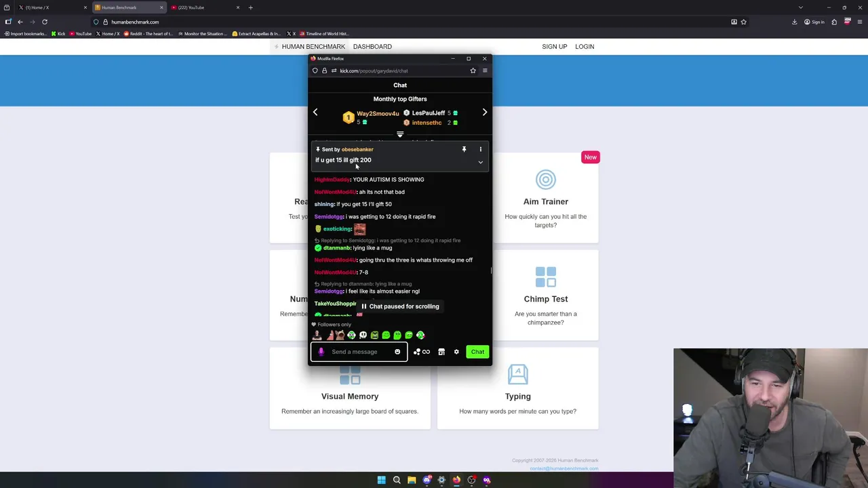This screenshot has height=488, width=868.
Task: Resume chat via 'Chat paused for scrolling' pill
Action: 400,306
